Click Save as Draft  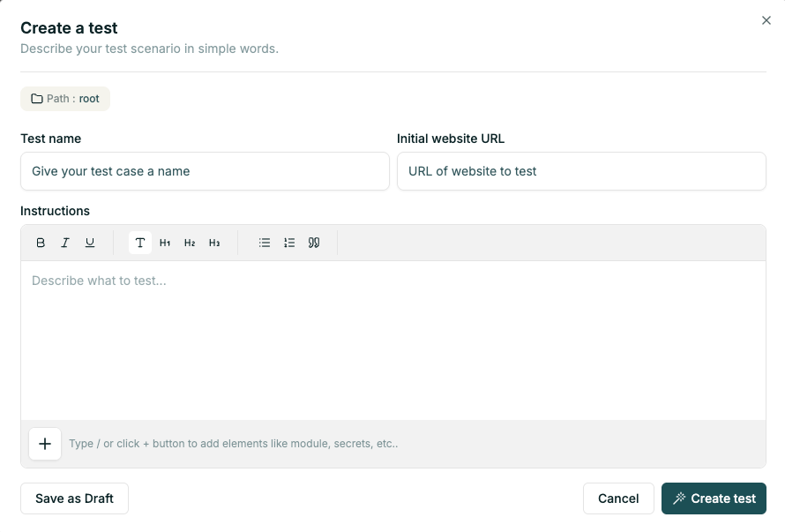(x=74, y=498)
